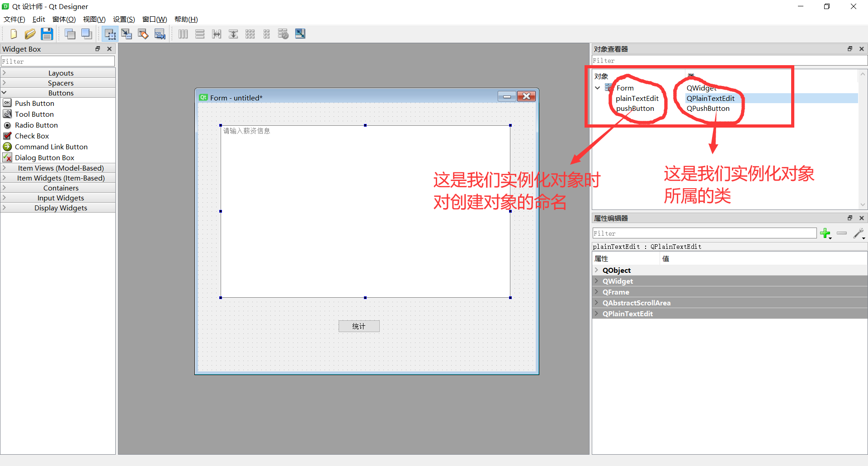Open the 文件(F) menu

coord(14,19)
